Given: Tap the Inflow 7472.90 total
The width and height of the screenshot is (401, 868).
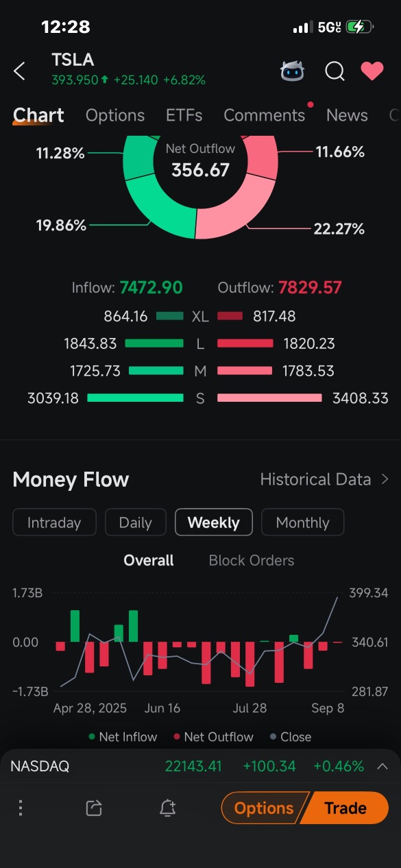Looking at the screenshot, I should coord(127,287).
